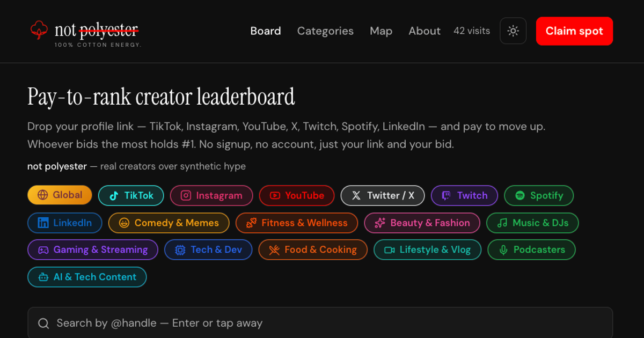The height and width of the screenshot is (338, 644).
Task: Click the Instagram camera icon
Action: point(186,195)
